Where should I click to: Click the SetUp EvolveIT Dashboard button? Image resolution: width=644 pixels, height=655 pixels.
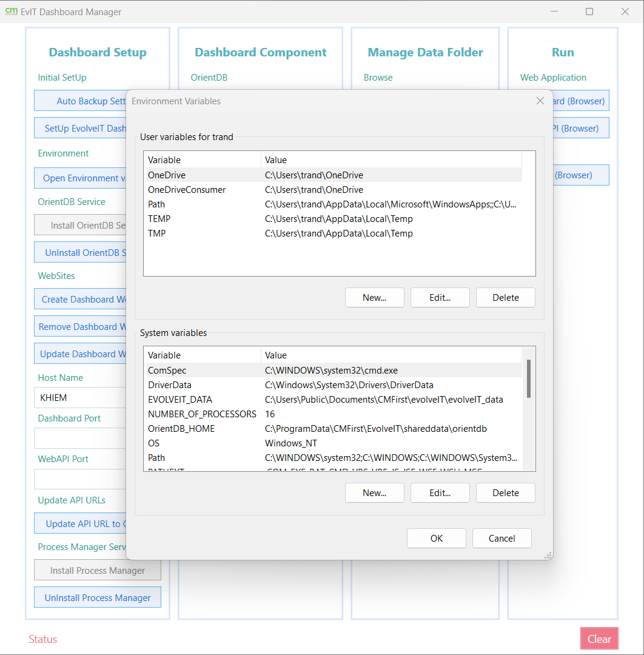[x=80, y=128]
